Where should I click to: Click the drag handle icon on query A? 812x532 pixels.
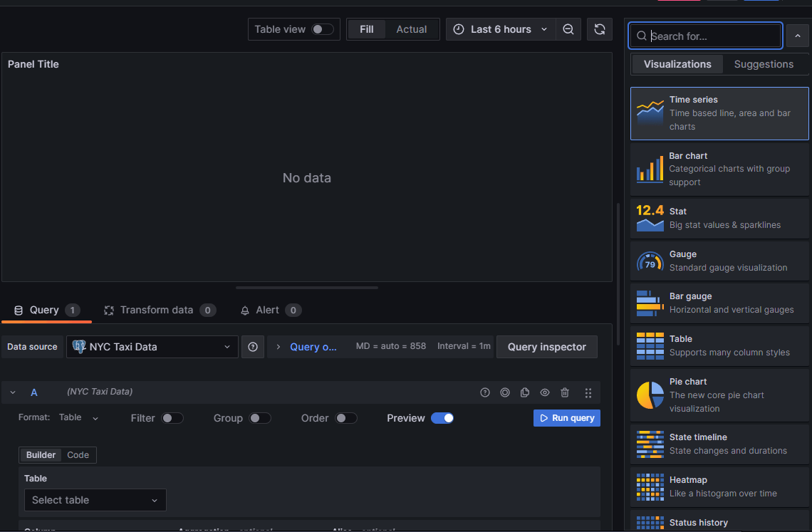(x=588, y=392)
